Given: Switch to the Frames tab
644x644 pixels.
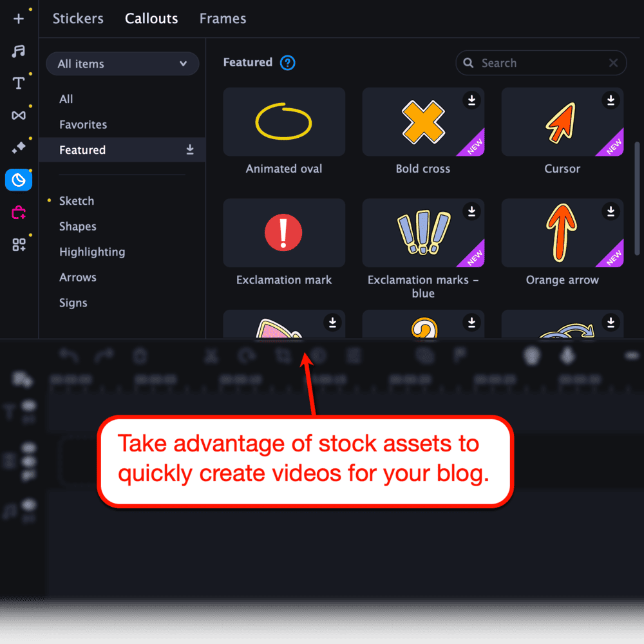Looking at the screenshot, I should pos(223,19).
